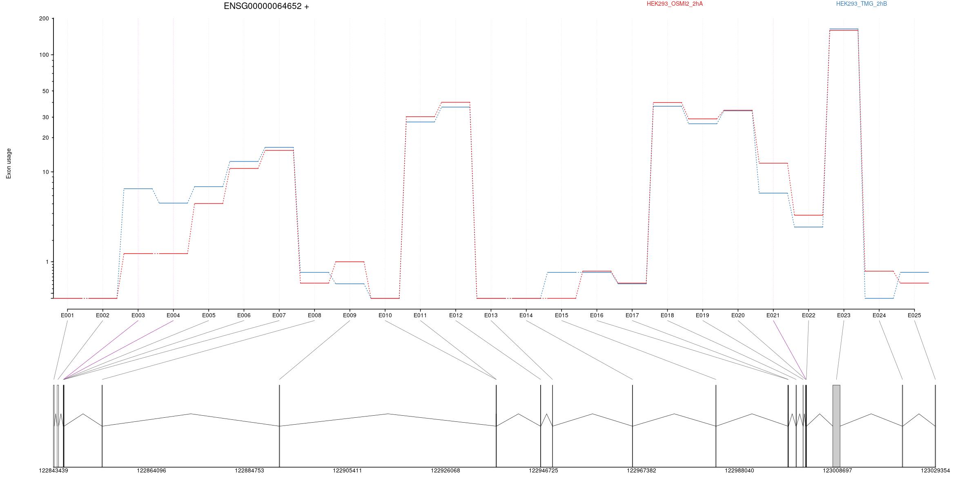Click genomic coordinate 122946725
980x490 pixels.
(543, 470)
